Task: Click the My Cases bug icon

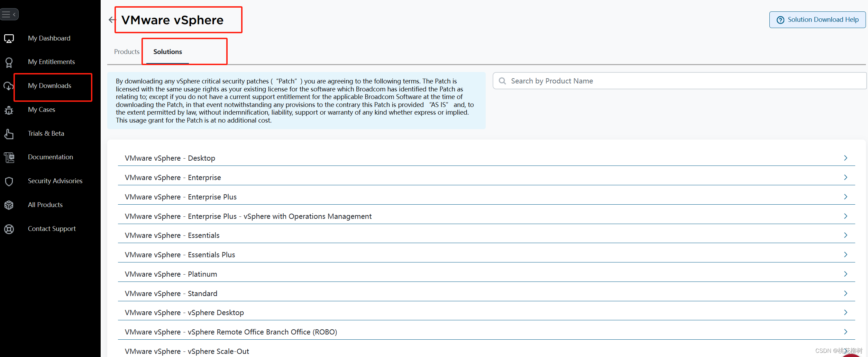Action: (x=9, y=110)
